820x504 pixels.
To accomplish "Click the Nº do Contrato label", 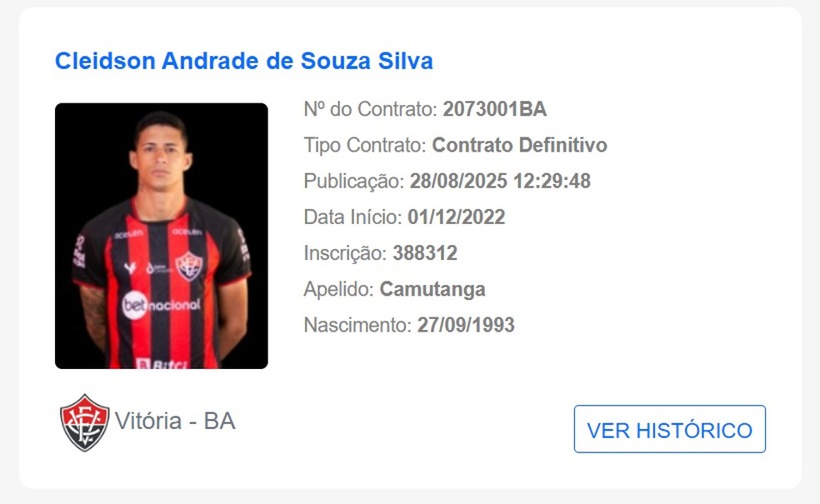I will pos(370,109).
